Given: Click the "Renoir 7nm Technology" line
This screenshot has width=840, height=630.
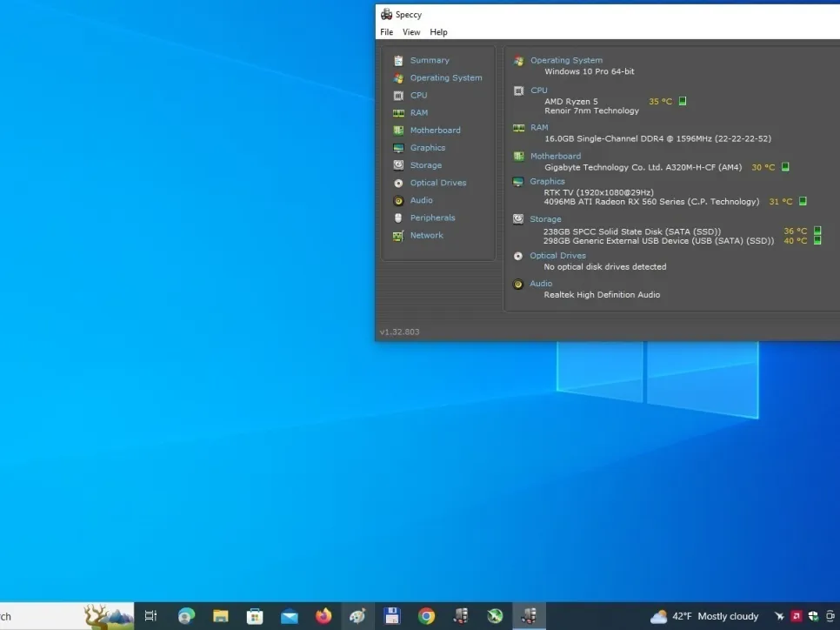Looking at the screenshot, I should coord(591,111).
